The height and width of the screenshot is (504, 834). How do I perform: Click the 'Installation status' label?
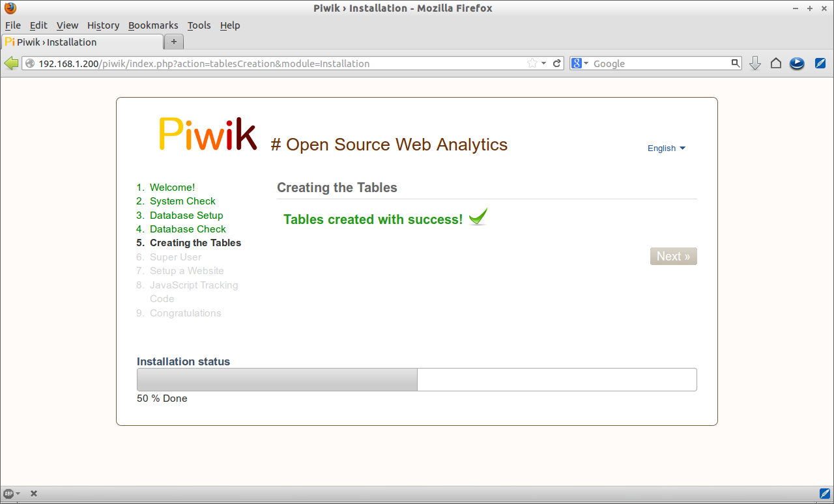[x=183, y=361]
